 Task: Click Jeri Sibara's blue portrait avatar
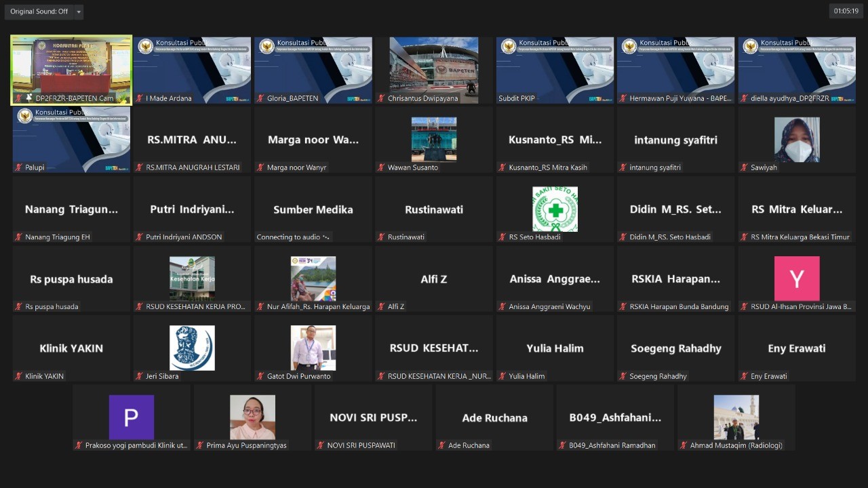pyautogui.click(x=192, y=348)
